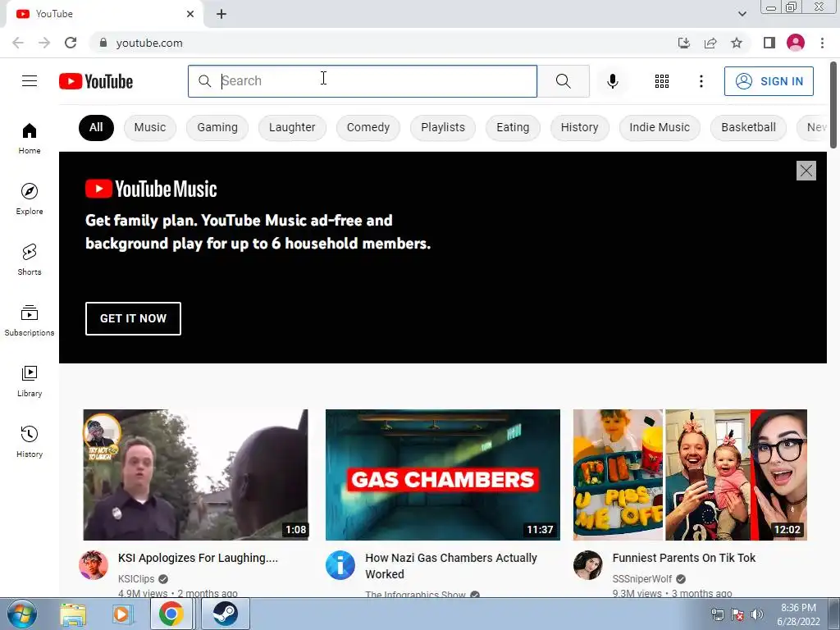
Task: Focus the YouTube search field
Action: (362, 81)
